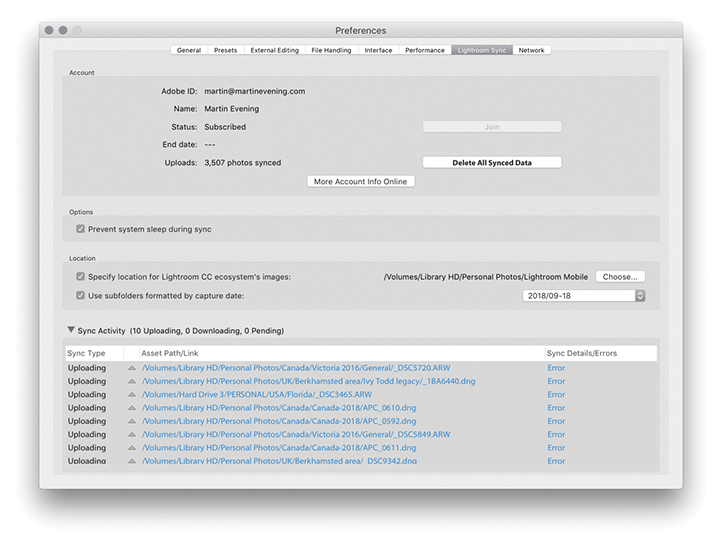Click the Join button
The height and width of the screenshot is (545, 722).
pyautogui.click(x=492, y=127)
